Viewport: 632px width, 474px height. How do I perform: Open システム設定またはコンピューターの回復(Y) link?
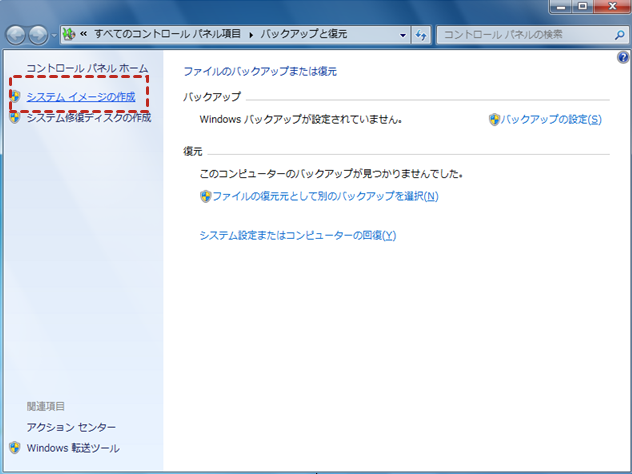click(298, 235)
